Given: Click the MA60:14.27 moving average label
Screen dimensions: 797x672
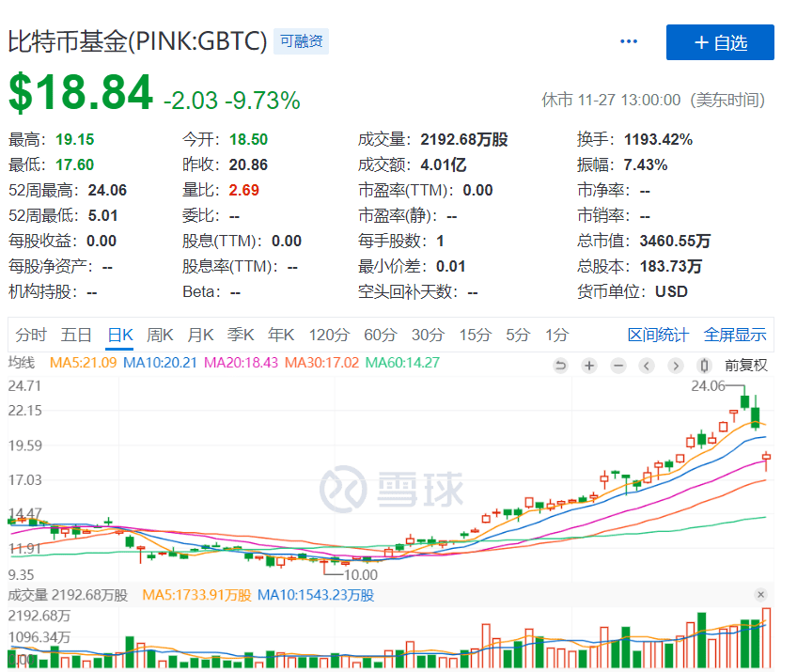Looking at the screenshot, I should pos(402,363).
